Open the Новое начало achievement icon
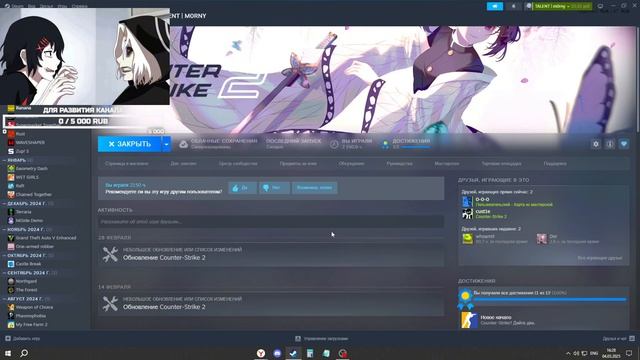Image resolution: width=640 pixels, height=360 pixels. tap(469, 320)
